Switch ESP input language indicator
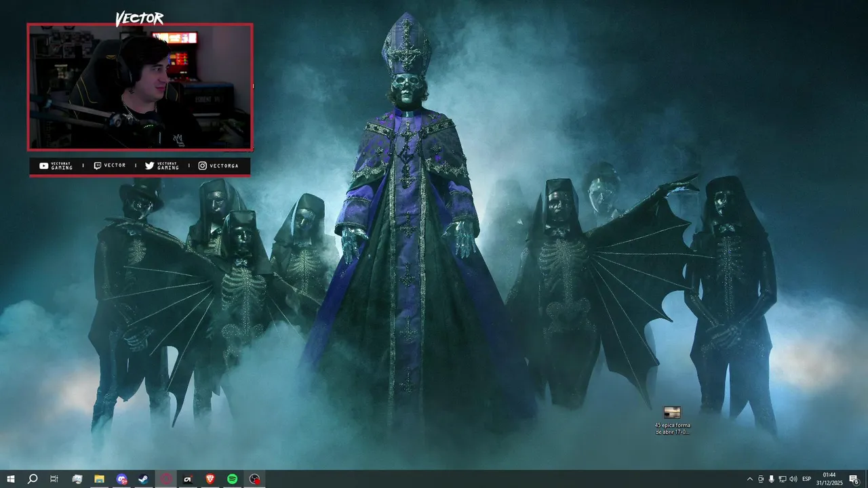The image size is (868, 488). [807, 479]
